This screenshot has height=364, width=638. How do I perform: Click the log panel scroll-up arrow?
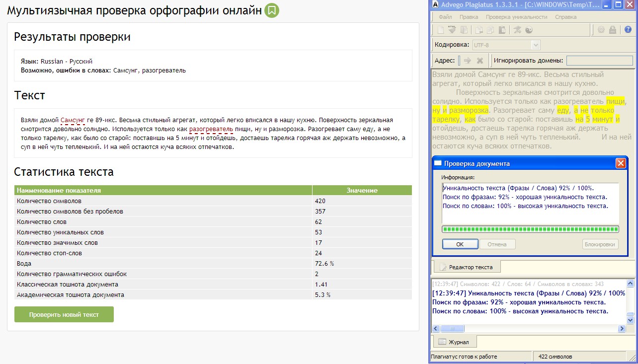(631, 284)
